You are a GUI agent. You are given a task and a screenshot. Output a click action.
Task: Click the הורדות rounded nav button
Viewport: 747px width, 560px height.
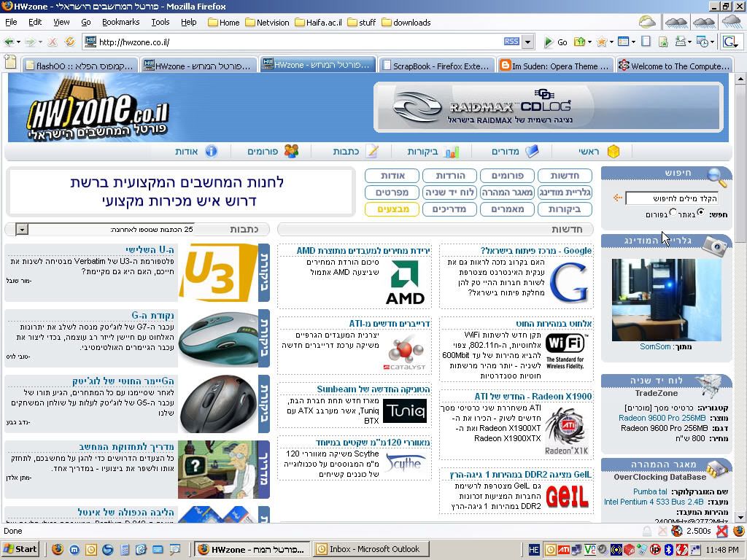(x=449, y=176)
